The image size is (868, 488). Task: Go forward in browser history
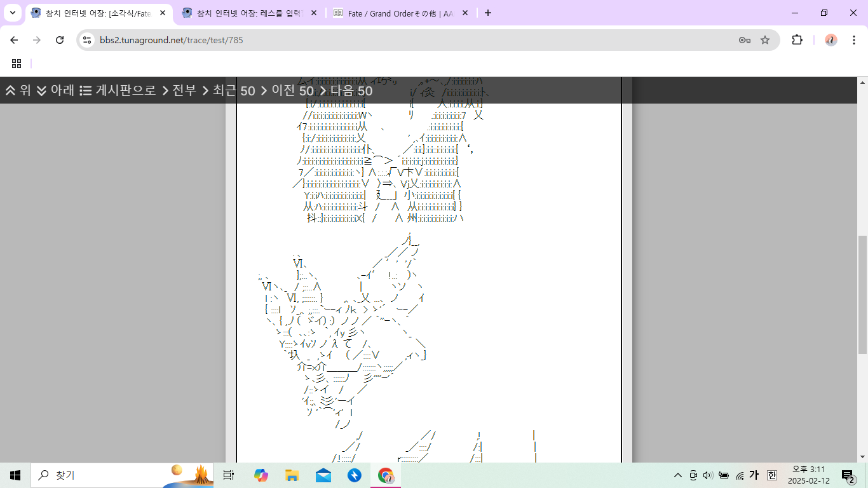pyautogui.click(x=37, y=40)
